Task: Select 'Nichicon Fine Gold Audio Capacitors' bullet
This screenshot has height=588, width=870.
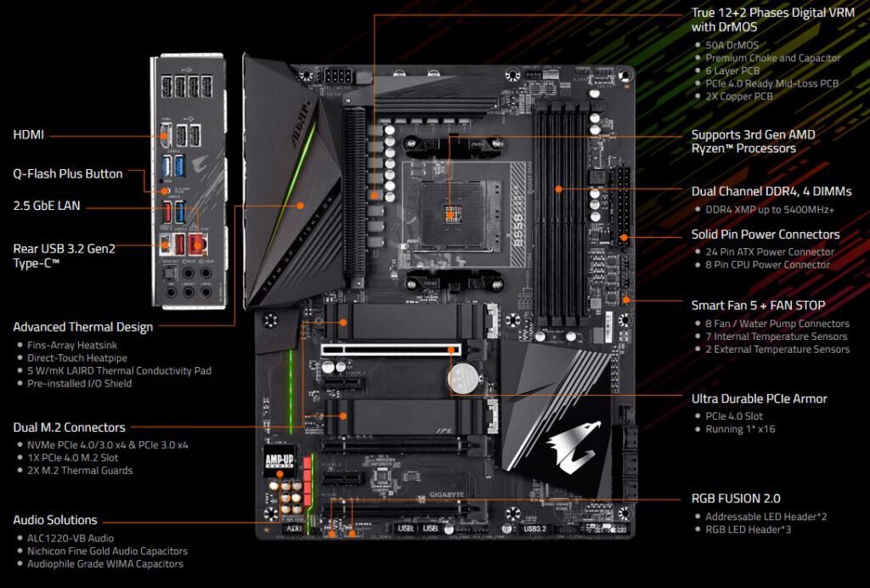Action: click(107, 551)
